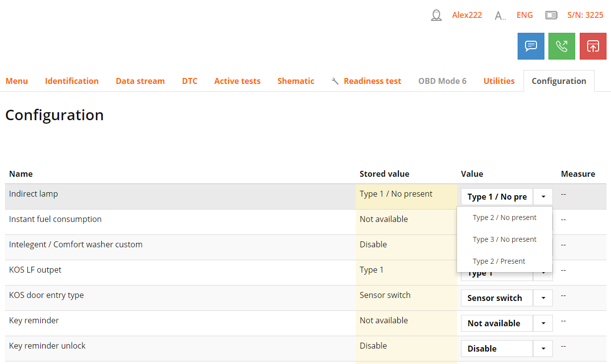Open the Utilities tab
The width and height of the screenshot is (611, 364).
499,81
